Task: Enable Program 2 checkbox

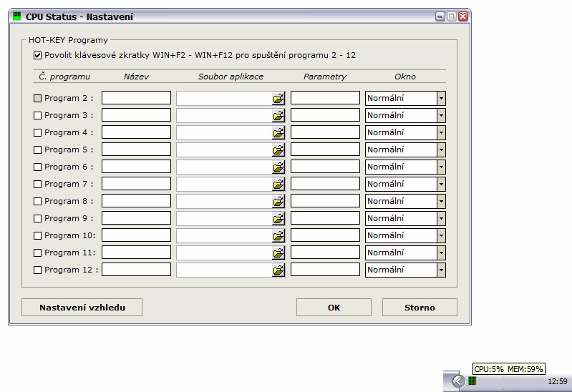Action: point(37,99)
